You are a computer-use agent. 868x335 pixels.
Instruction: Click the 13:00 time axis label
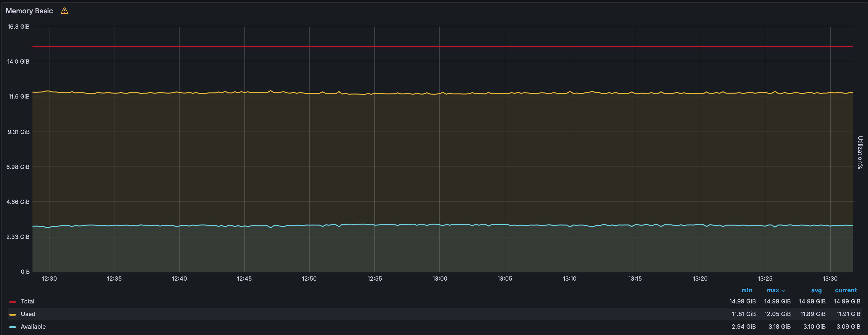coord(440,278)
